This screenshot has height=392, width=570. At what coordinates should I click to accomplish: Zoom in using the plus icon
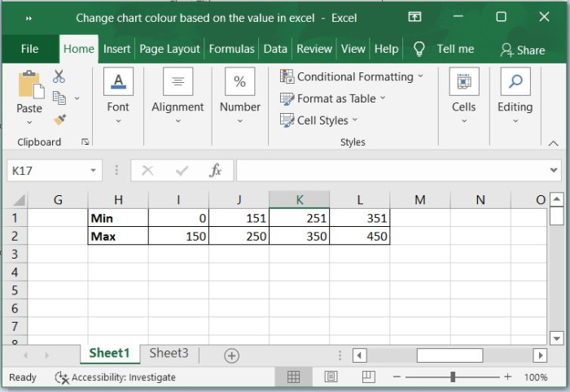(508, 377)
